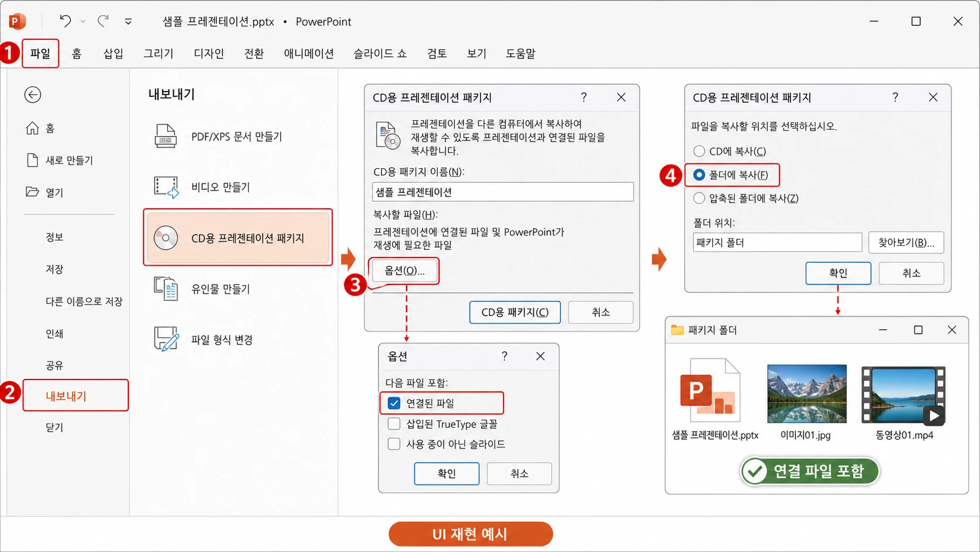Select 압축된 폴더에 복사 radio button
Screen dimensions: 980x552
pyautogui.click(x=699, y=198)
